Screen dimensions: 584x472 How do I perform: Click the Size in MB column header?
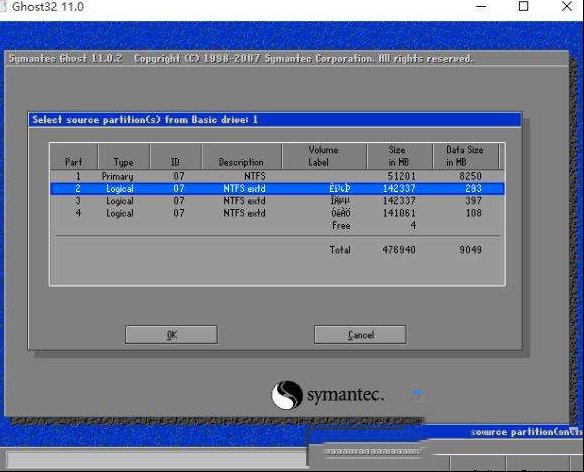coord(400,156)
